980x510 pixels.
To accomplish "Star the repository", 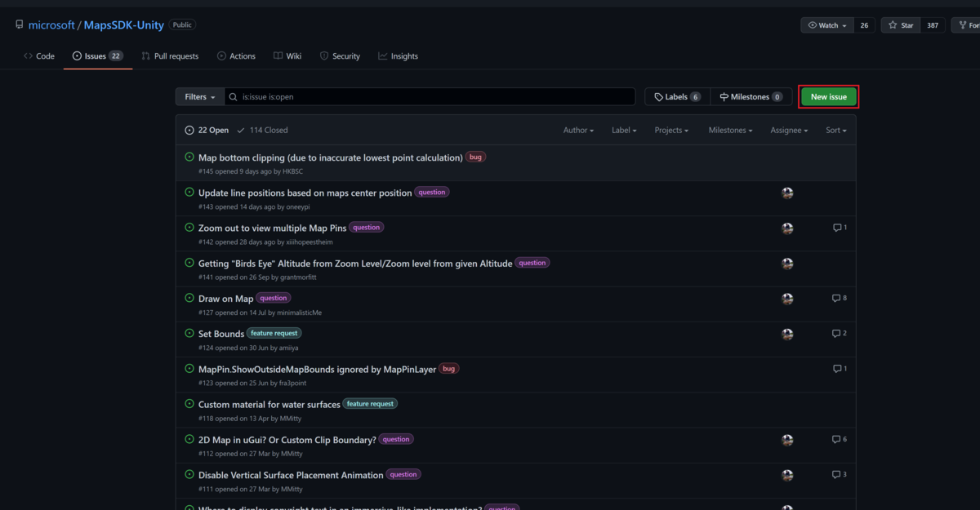I will pos(901,25).
